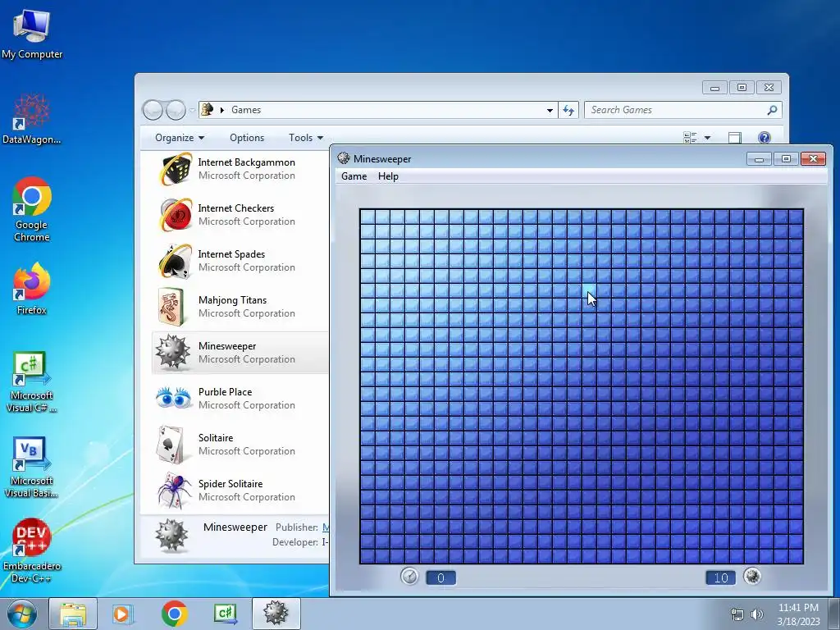Launch the Embarcadero Dev-C++ desktop shortcut
The image size is (840, 630).
coord(32,550)
